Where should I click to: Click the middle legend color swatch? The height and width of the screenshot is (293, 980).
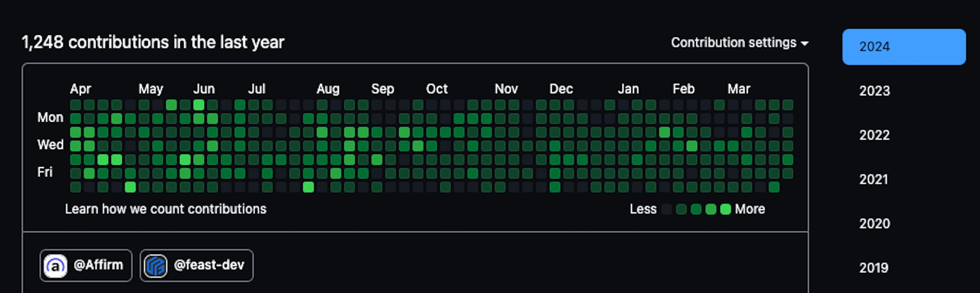click(696, 209)
